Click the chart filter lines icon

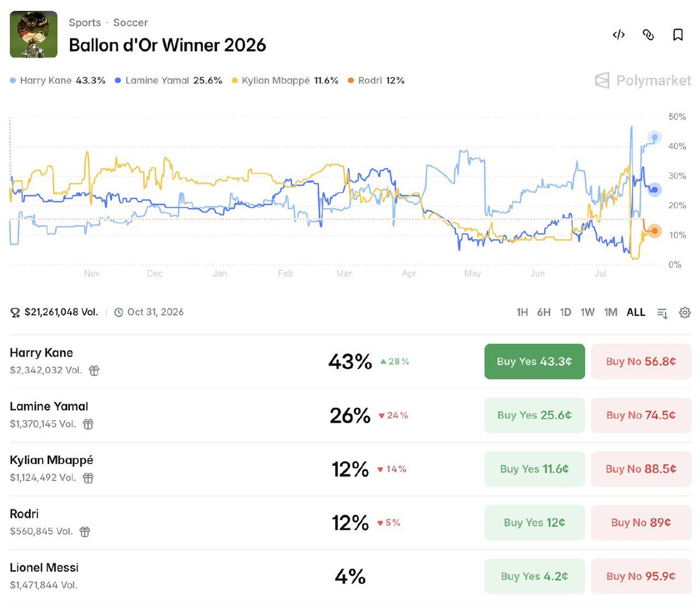662,313
